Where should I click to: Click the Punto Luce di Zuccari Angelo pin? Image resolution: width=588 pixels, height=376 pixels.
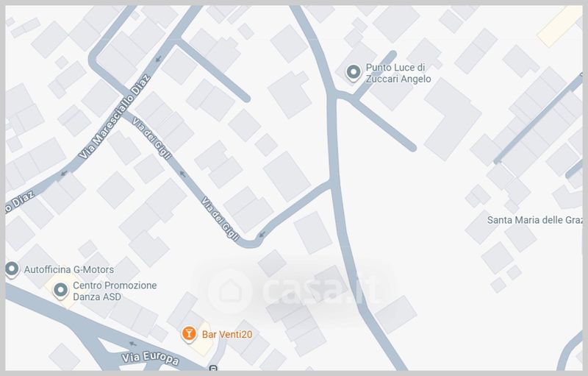point(353,72)
